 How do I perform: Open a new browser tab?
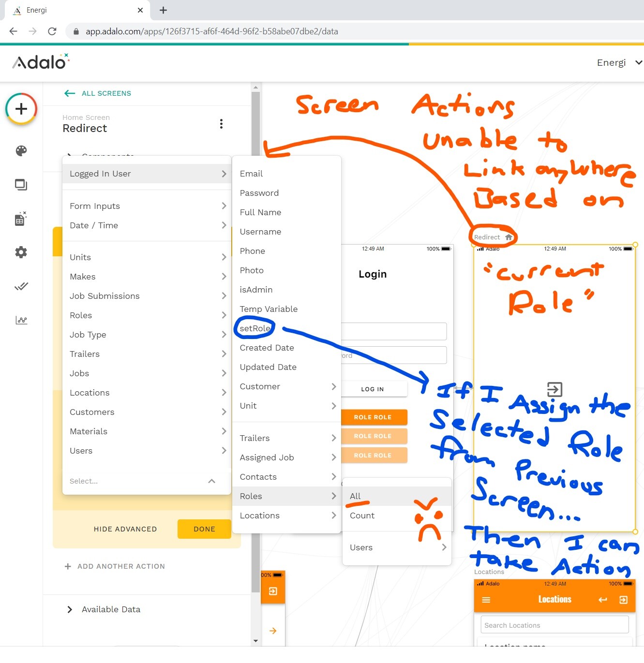(163, 10)
